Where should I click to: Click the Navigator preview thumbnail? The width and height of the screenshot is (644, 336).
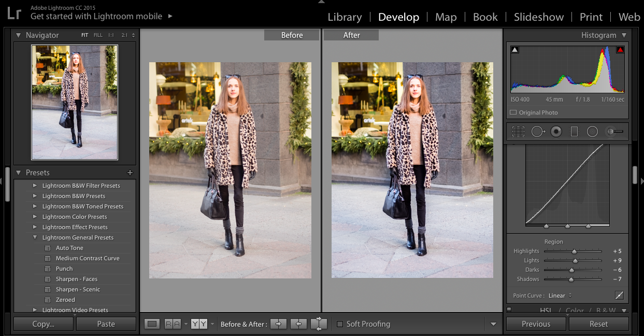coord(75,102)
